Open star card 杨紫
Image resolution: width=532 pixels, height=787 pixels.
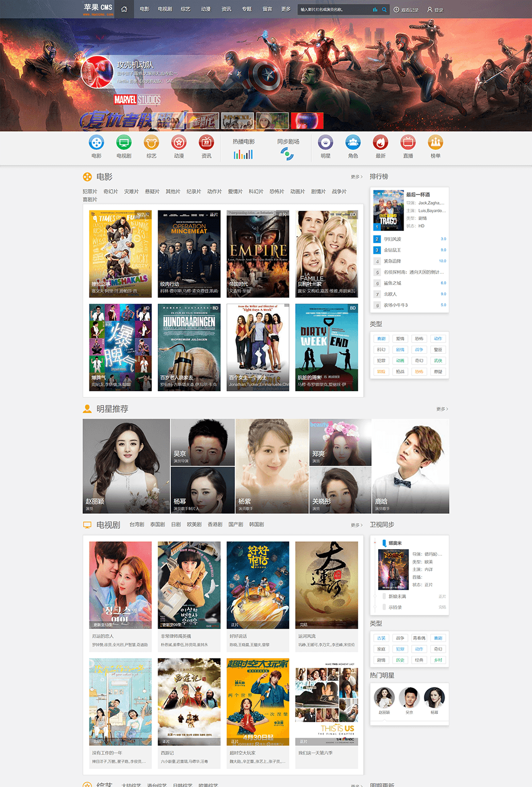pyautogui.click(x=272, y=466)
